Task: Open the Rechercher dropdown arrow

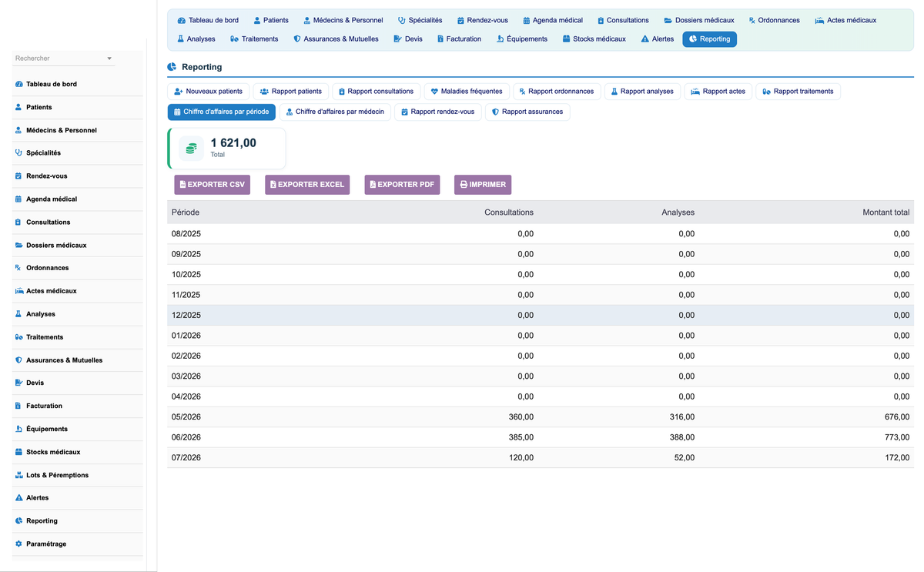Action: coord(109,59)
